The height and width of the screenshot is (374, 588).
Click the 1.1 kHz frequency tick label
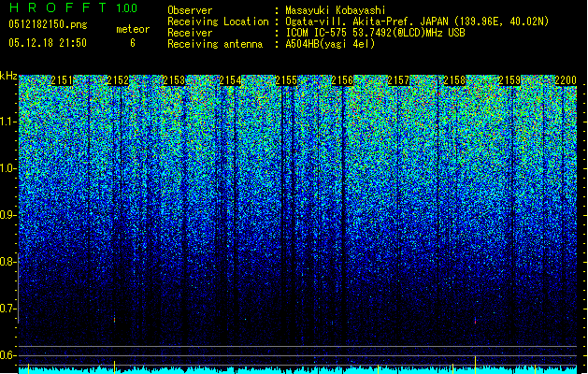7,122
